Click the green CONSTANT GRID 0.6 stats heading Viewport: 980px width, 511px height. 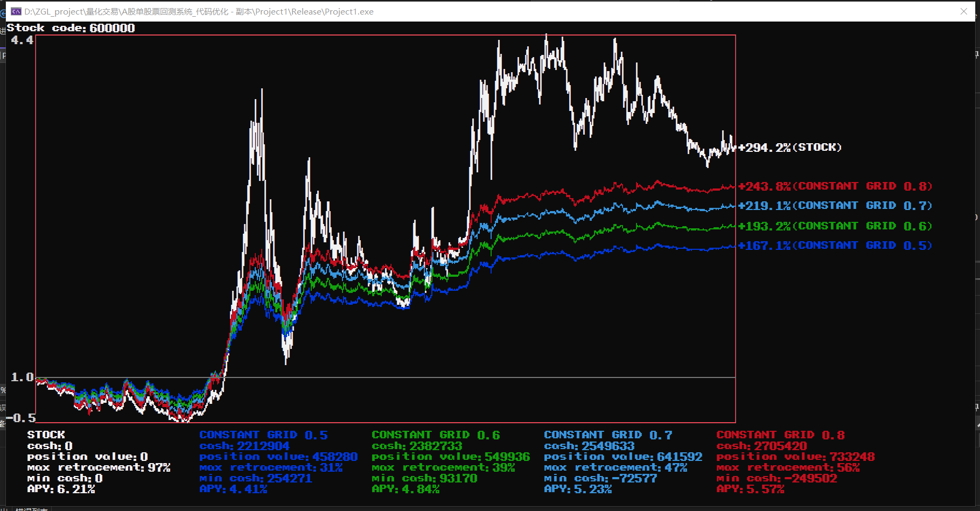point(436,435)
